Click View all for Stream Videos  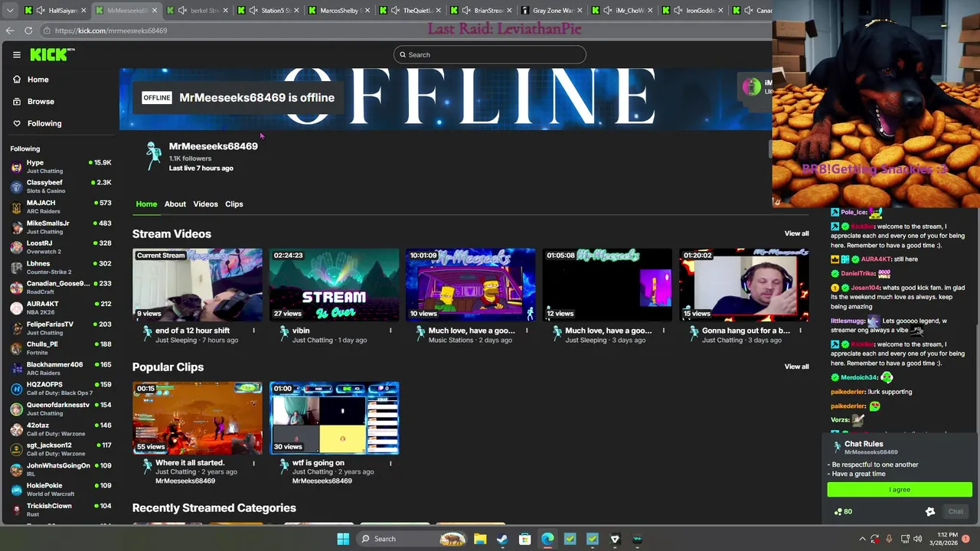[796, 233]
